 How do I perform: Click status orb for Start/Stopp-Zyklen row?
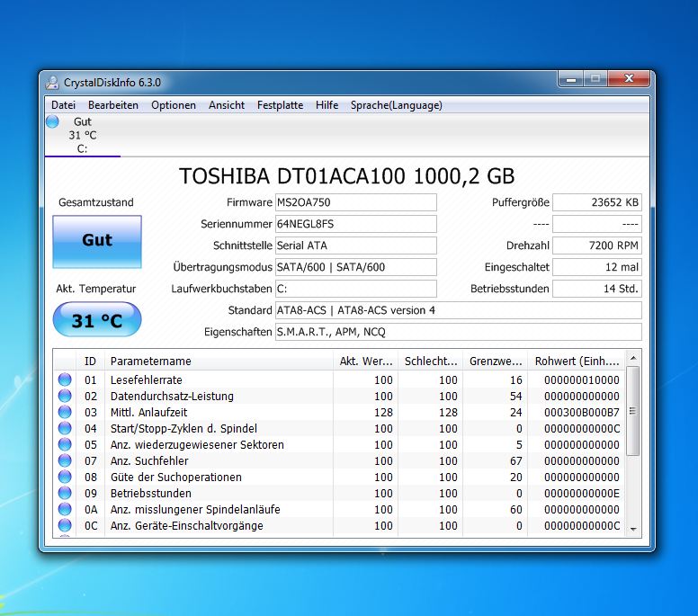(65, 428)
